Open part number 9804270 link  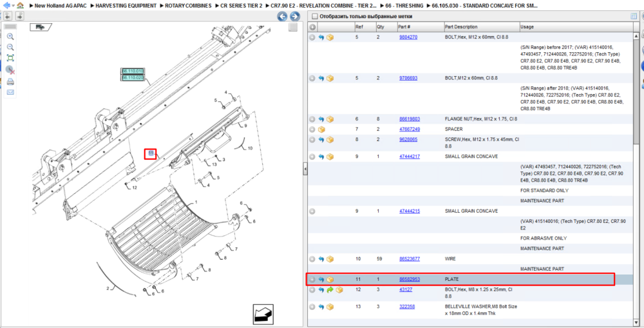[408, 37]
